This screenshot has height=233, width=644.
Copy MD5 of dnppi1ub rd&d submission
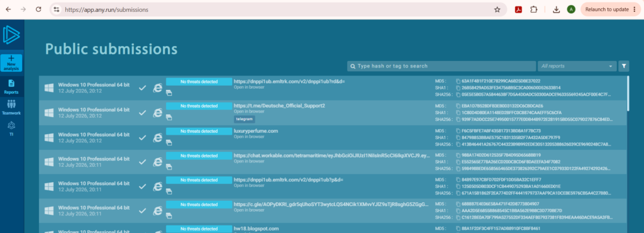(458, 81)
